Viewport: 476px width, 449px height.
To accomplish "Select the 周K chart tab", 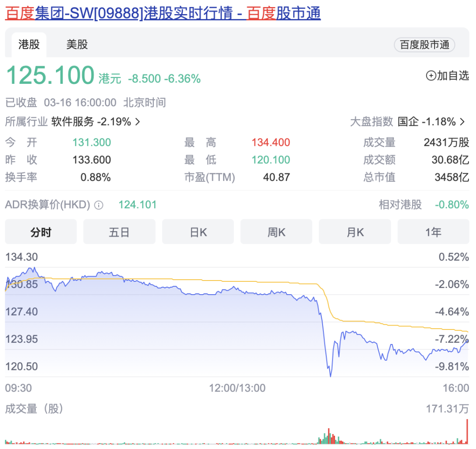I will click(276, 232).
